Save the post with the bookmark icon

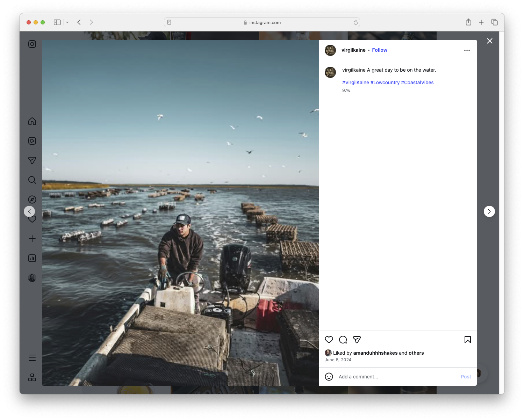(x=467, y=340)
